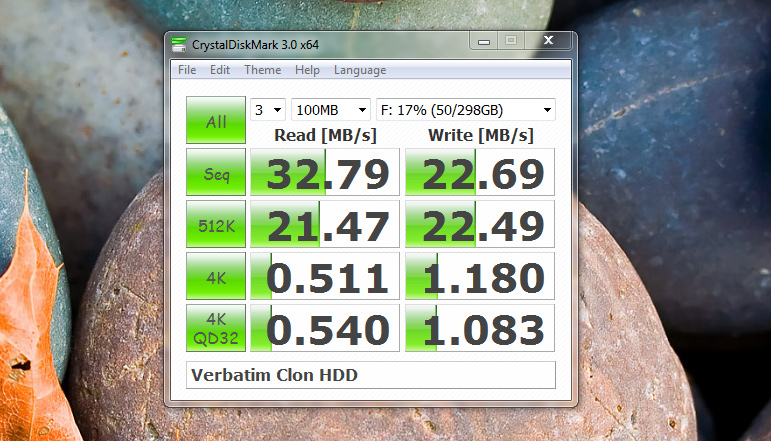Start the 512K benchmark test
Screen dimensions: 771x441
coord(216,224)
